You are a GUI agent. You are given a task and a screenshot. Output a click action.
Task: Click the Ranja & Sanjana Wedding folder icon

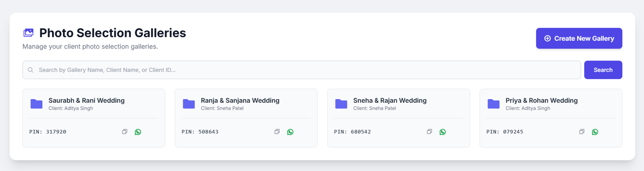pos(189,104)
